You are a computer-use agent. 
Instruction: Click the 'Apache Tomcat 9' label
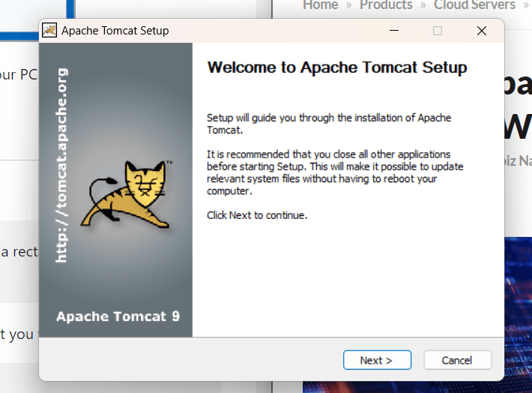(118, 316)
